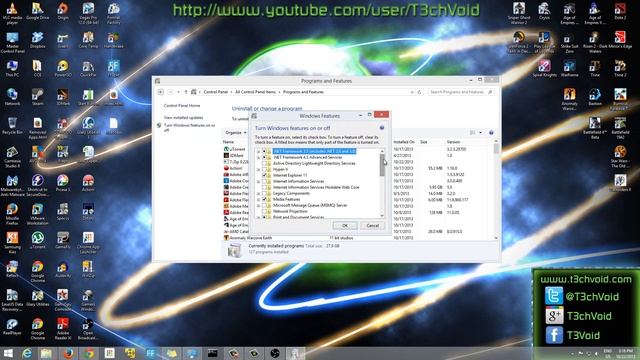Sort programs by Version column header
Image resolution: width=640 pixels, height=360 pixels.
453,142
